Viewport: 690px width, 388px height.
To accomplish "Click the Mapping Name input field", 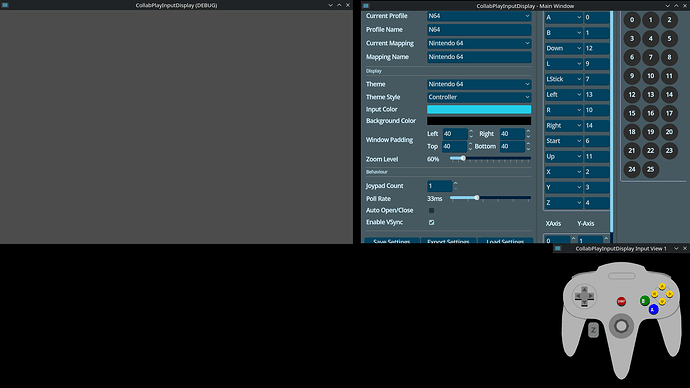I will tap(479, 57).
